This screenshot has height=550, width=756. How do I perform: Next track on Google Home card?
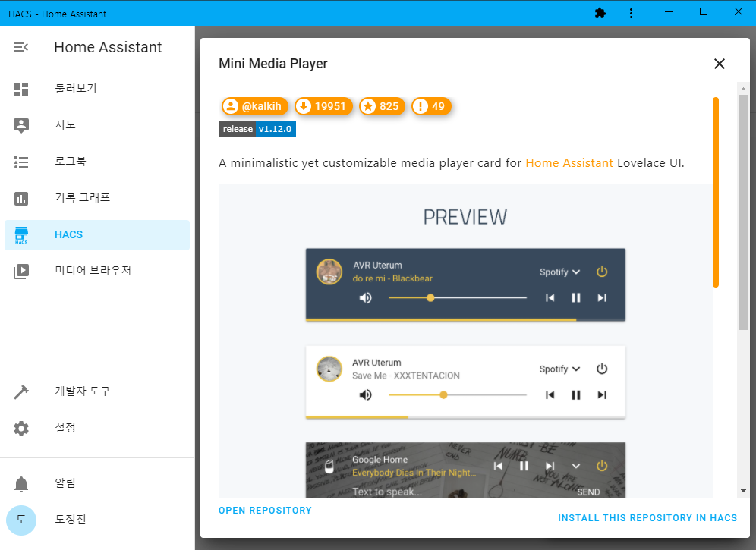(550, 466)
